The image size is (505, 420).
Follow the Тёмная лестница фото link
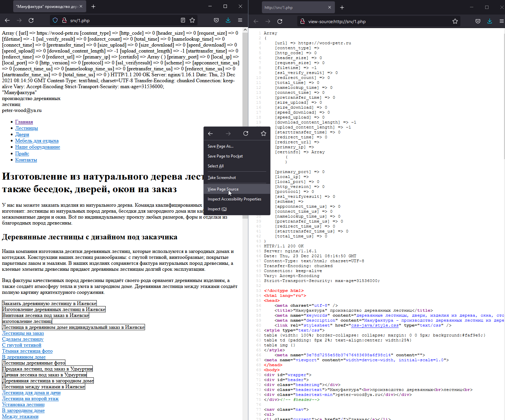(x=27, y=351)
